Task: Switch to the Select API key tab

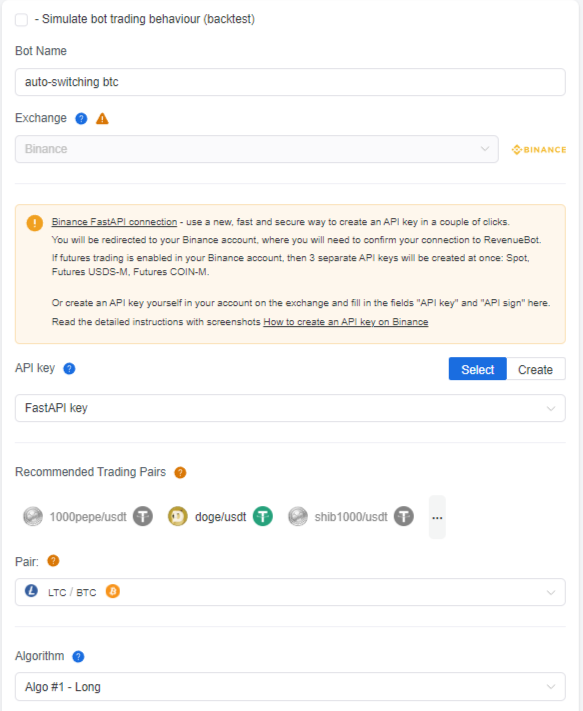Action: (x=477, y=369)
